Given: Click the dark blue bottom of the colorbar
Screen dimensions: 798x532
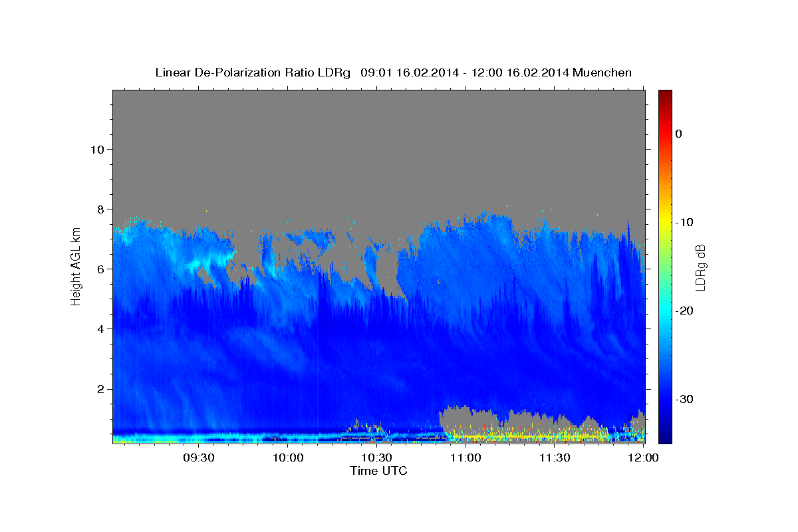Looking at the screenshot, I should click(x=665, y=438).
